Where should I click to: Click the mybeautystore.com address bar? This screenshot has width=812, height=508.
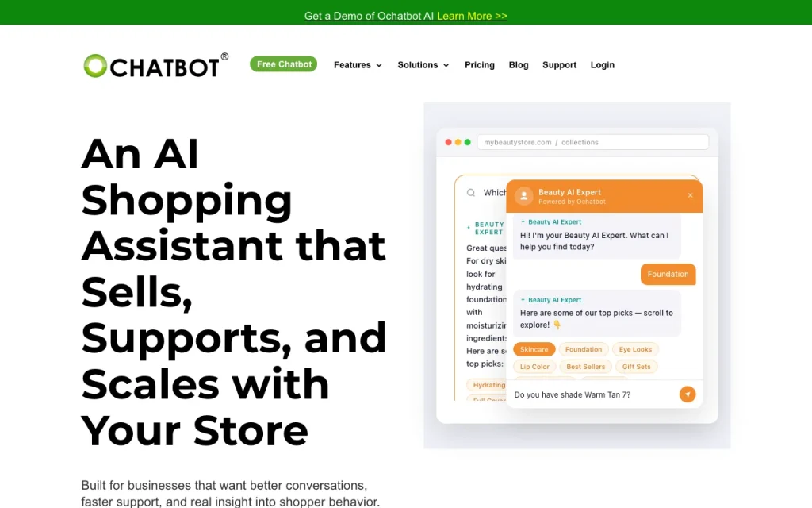click(593, 142)
